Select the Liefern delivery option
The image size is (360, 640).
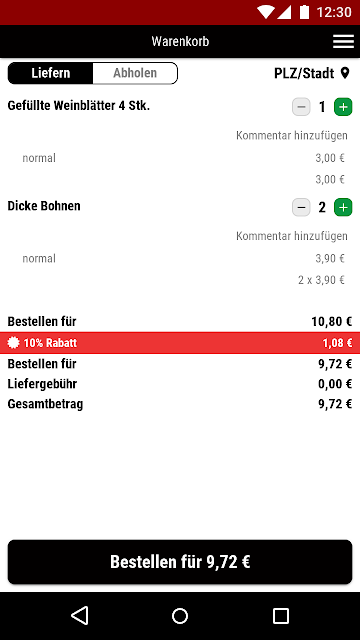point(51,73)
